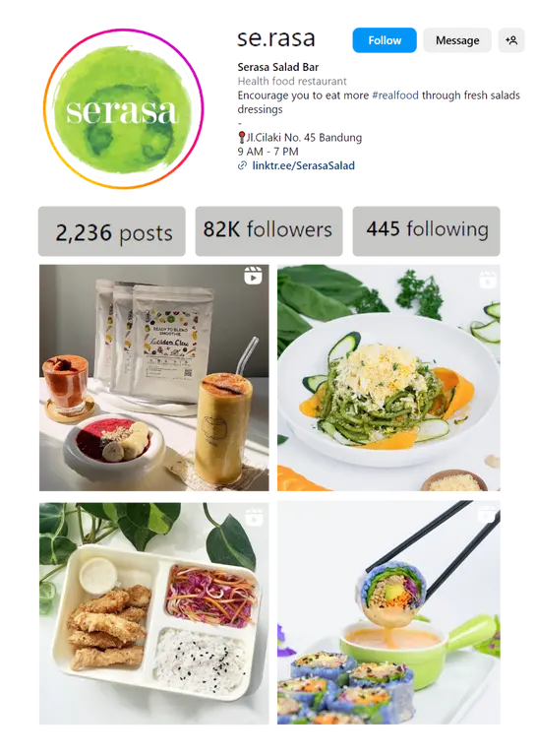Click reel icon on bento box post
The image size is (536, 756).
pos(255,517)
